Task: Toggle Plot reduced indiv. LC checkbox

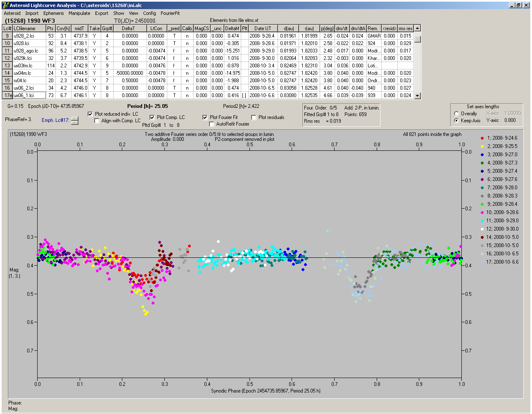Action: pyautogui.click(x=90, y=114)
